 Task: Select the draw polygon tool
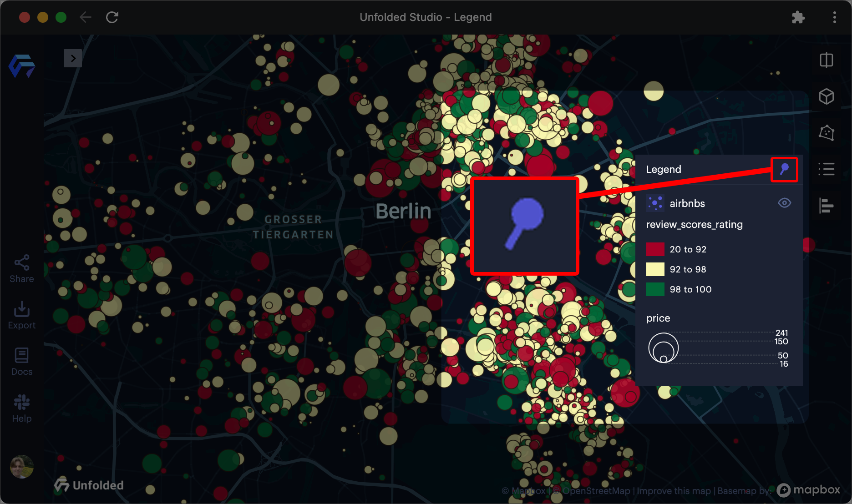827,133
